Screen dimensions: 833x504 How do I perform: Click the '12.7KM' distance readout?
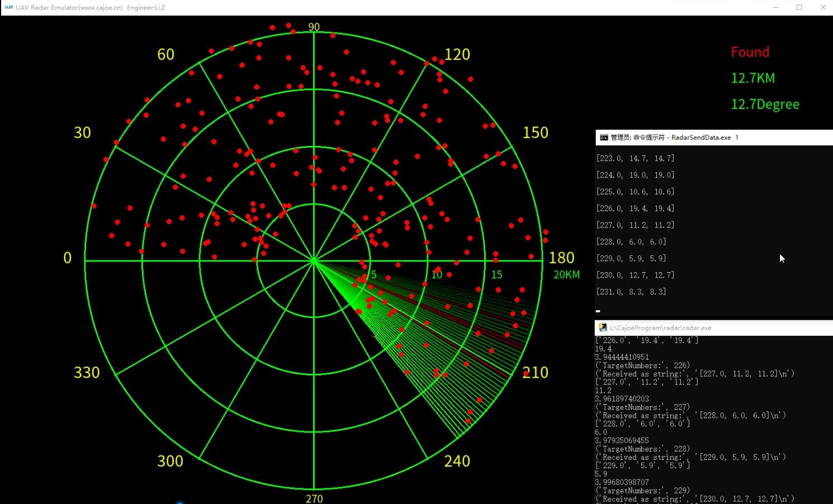tap(752, 78)
